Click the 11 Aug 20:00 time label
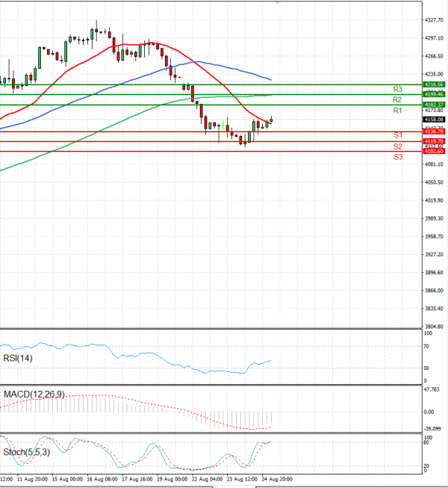 32,479
